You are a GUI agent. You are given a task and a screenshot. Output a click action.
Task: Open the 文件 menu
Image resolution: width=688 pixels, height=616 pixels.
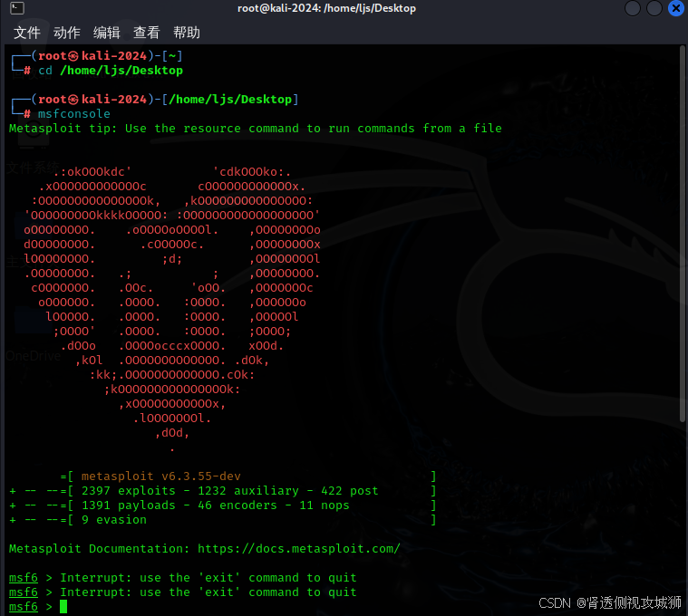click(27, 33)
